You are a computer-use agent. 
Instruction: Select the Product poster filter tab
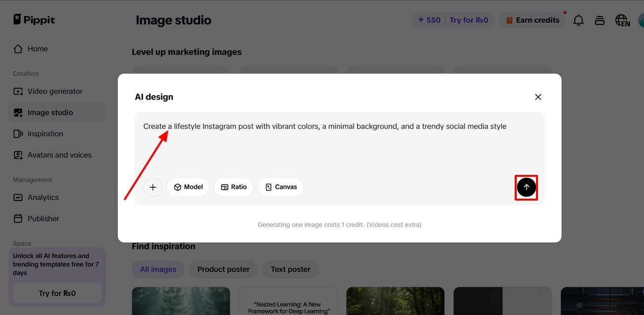pos(223,269)
